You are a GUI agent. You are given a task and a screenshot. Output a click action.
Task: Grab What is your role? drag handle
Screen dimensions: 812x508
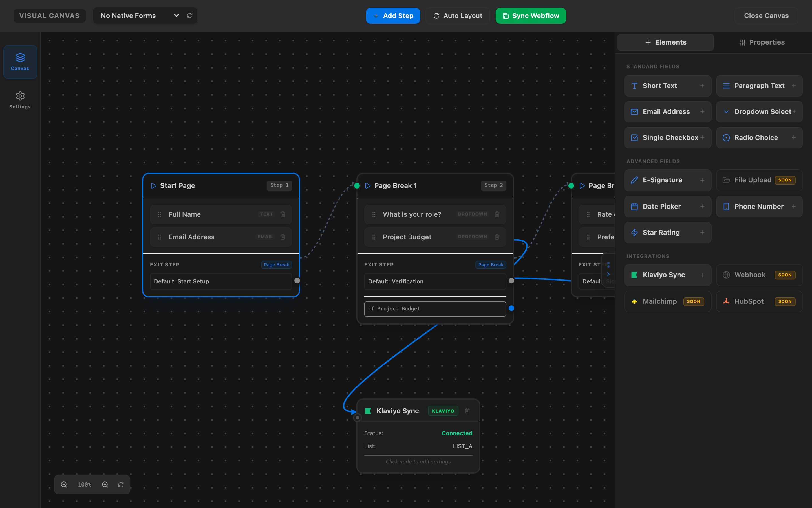(374, 214)
